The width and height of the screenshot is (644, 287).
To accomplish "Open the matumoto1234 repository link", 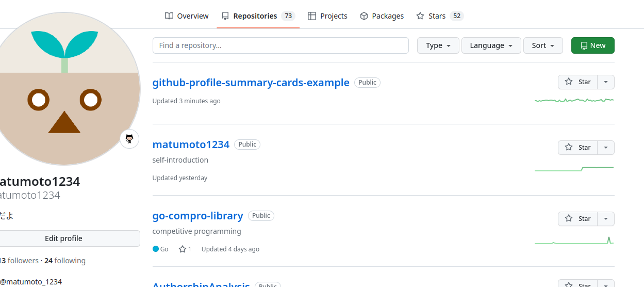I will (x=191, y=145).
